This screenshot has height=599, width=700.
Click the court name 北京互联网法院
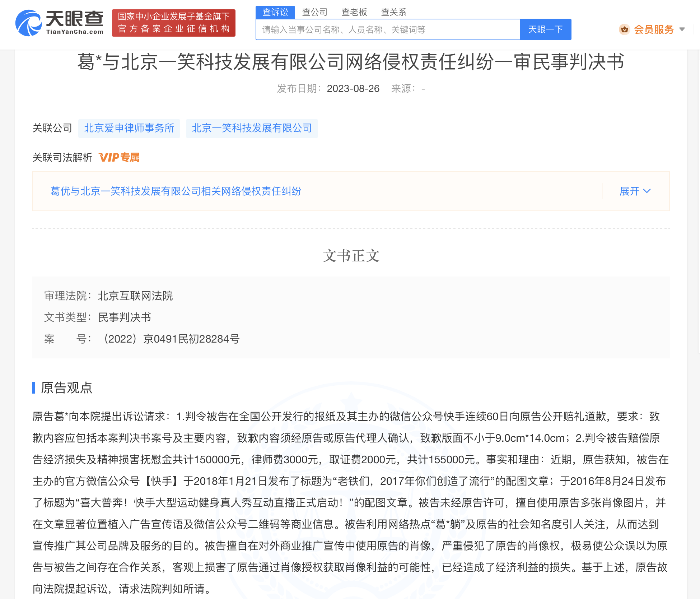coord(135,296)
